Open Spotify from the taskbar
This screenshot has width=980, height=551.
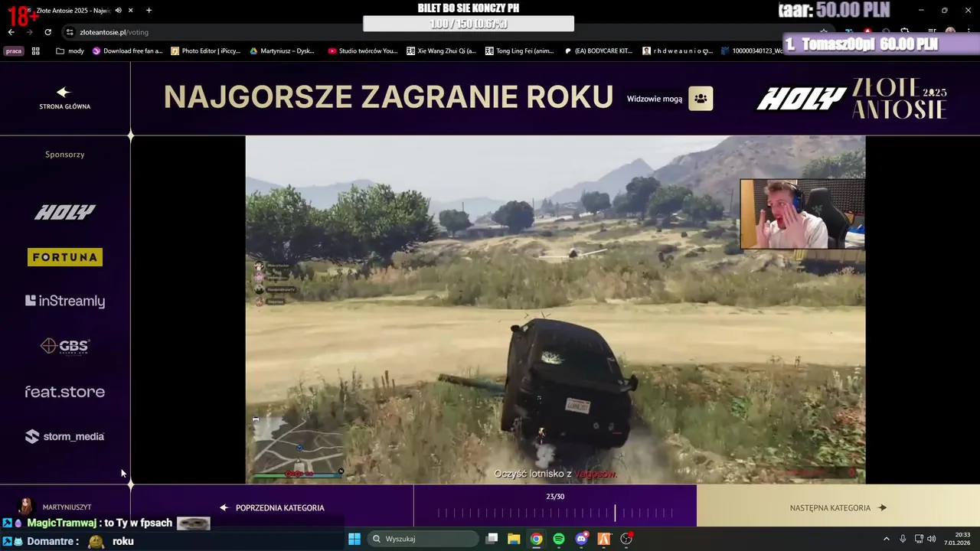[x=559, y=539]
